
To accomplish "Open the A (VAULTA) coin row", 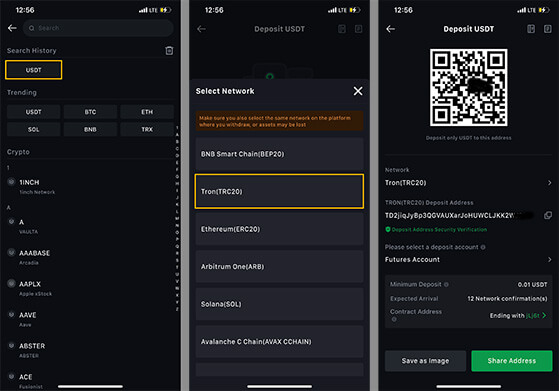I will pyautogui.click(x=89, y=226).
